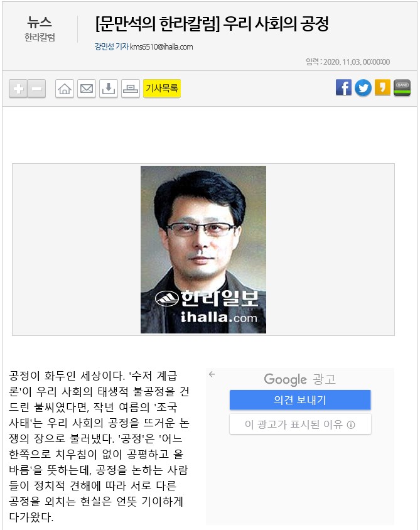Screen dimensions: 420x530
Task: Open 이 광고가 표시된 이유 explanation
Action: (300, 425)
